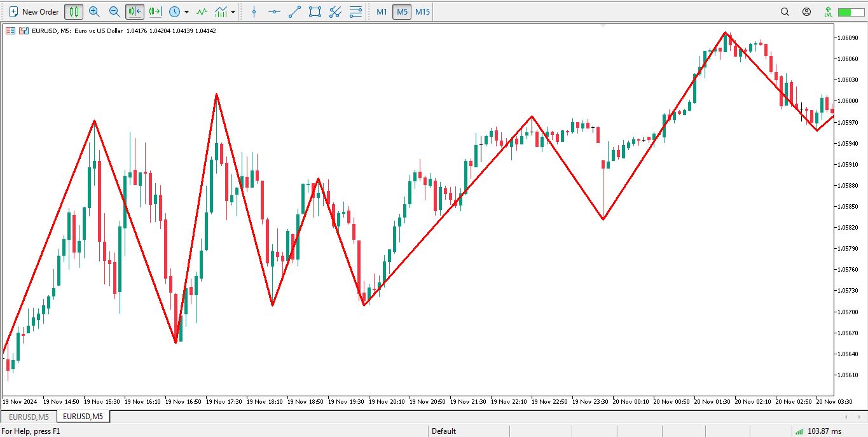
Task: Select the trendline drawing tool
Action: point(294,11)
